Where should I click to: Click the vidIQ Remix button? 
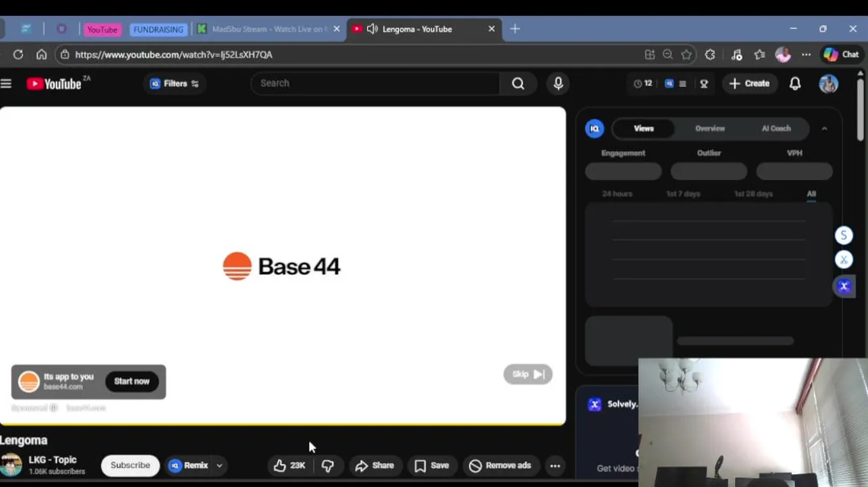pos(188,465)
